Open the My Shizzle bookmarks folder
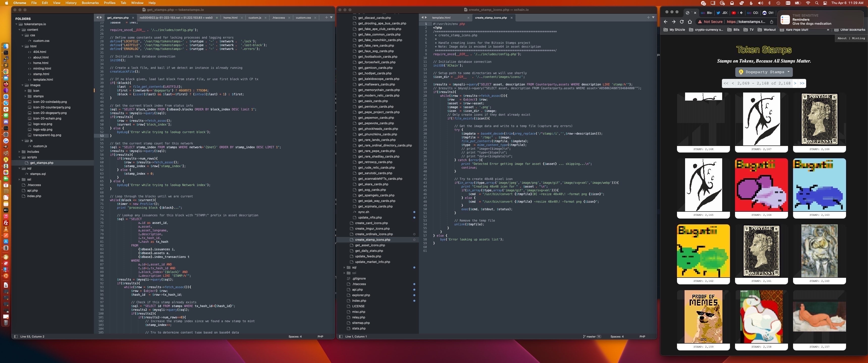 click(x=674, y=30)
